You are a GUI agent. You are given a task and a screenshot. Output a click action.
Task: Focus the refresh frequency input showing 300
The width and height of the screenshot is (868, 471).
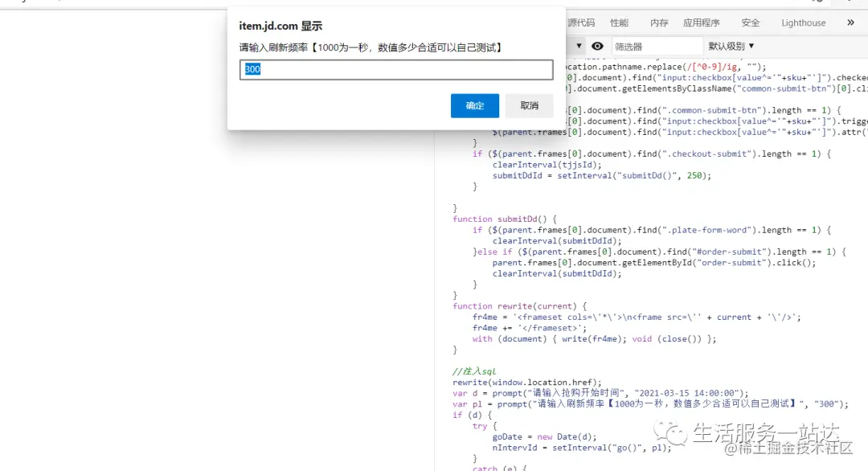396,69
